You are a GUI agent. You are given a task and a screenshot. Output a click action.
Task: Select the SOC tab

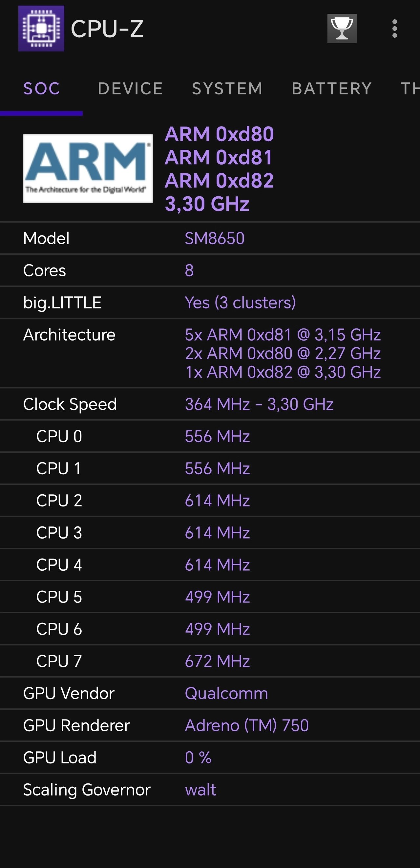(x=41, y=88)
